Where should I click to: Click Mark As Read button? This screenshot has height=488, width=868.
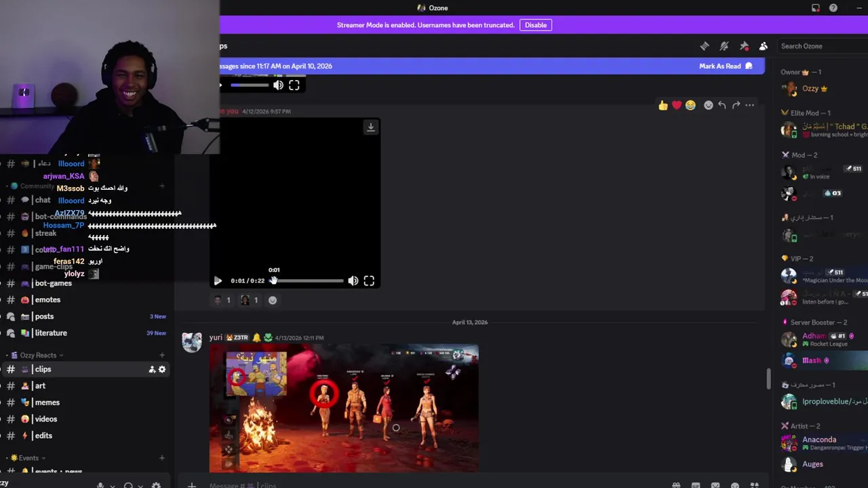[726, 66]
